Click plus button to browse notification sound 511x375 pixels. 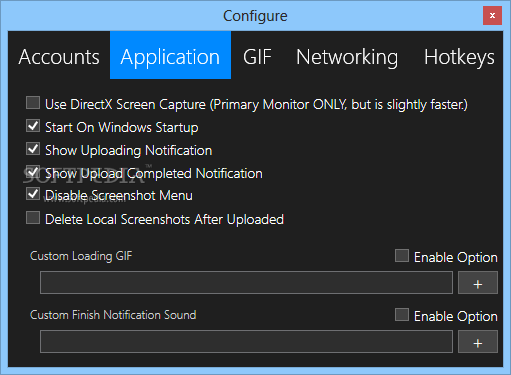(478, 342)
